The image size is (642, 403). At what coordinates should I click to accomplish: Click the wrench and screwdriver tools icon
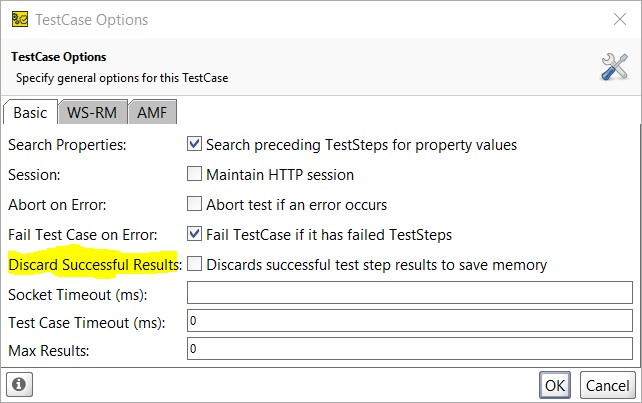click(614, 67)
